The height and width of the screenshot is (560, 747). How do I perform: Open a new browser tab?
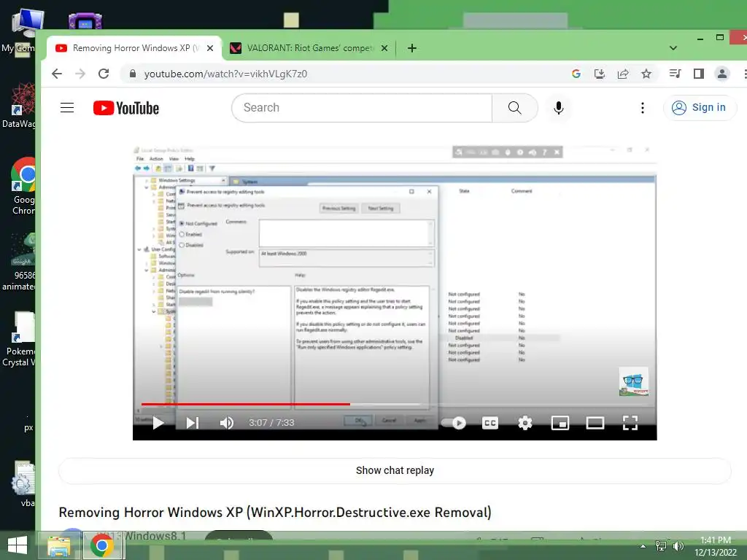412,48
